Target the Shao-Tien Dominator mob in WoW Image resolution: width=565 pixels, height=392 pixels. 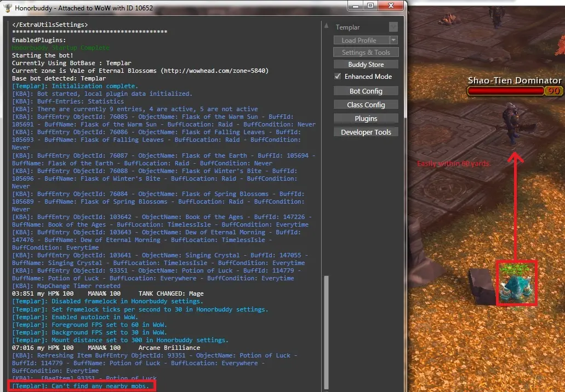pos(512,123)
